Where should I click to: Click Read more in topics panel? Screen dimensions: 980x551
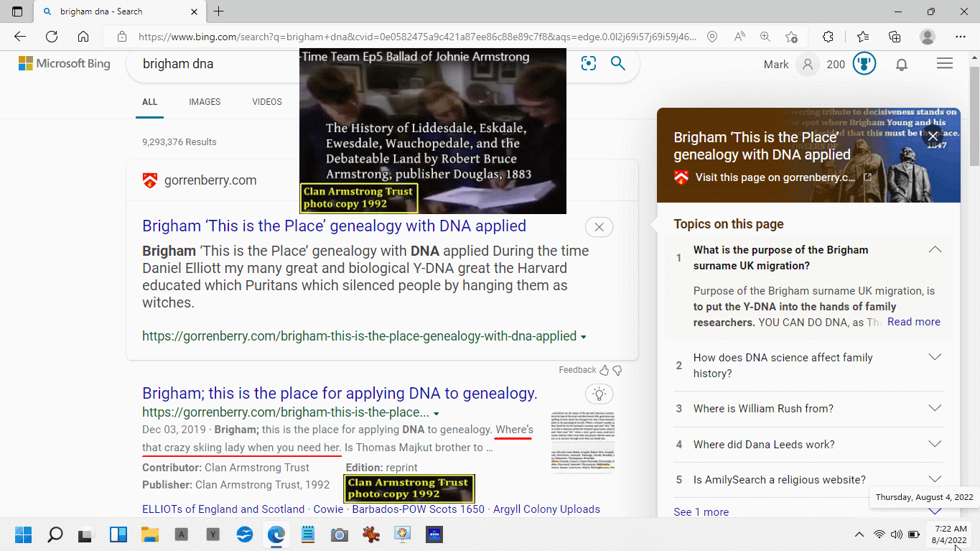(913, 322)
